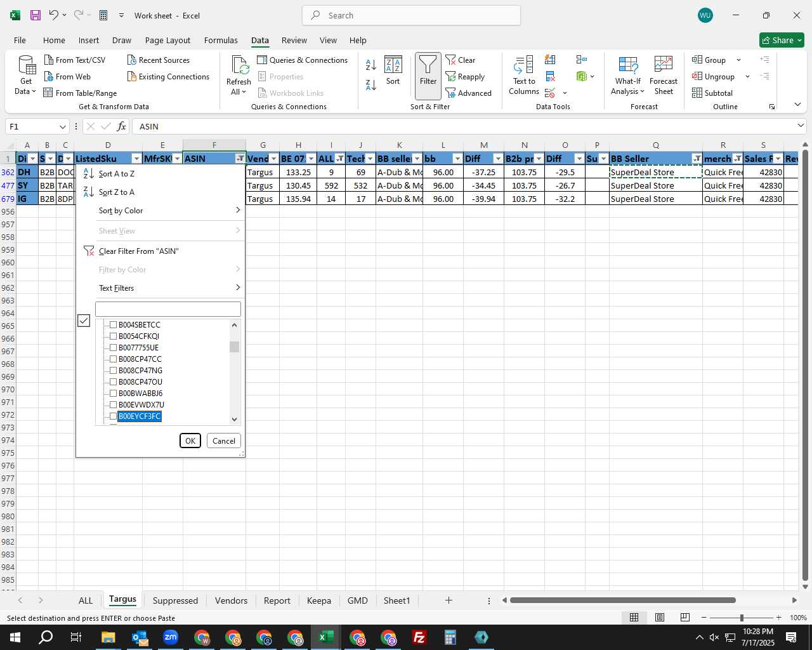The height and width of the screenshot is (650, 812).
Task: Check the B008CP47OU checkbox
Action: point(114,382)
